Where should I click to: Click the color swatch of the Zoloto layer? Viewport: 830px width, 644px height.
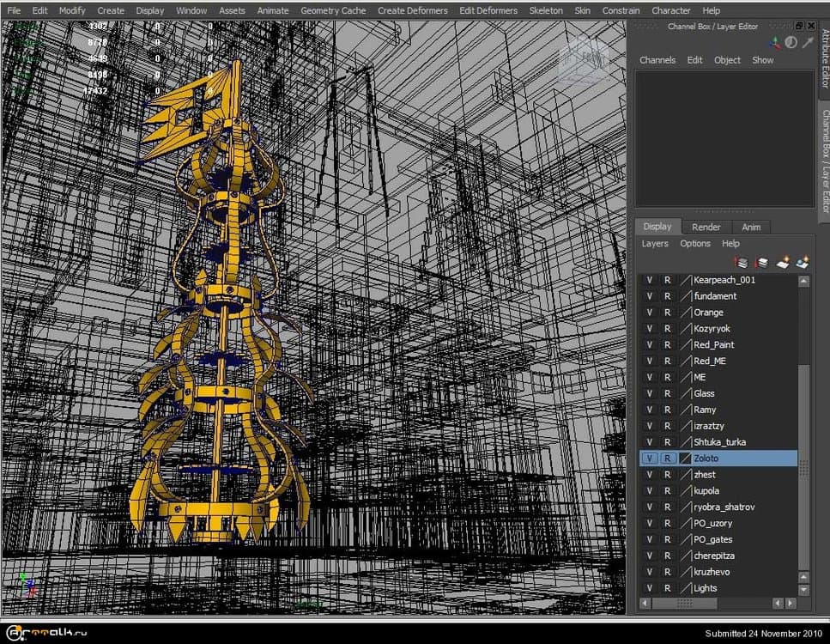pos(686,459)
